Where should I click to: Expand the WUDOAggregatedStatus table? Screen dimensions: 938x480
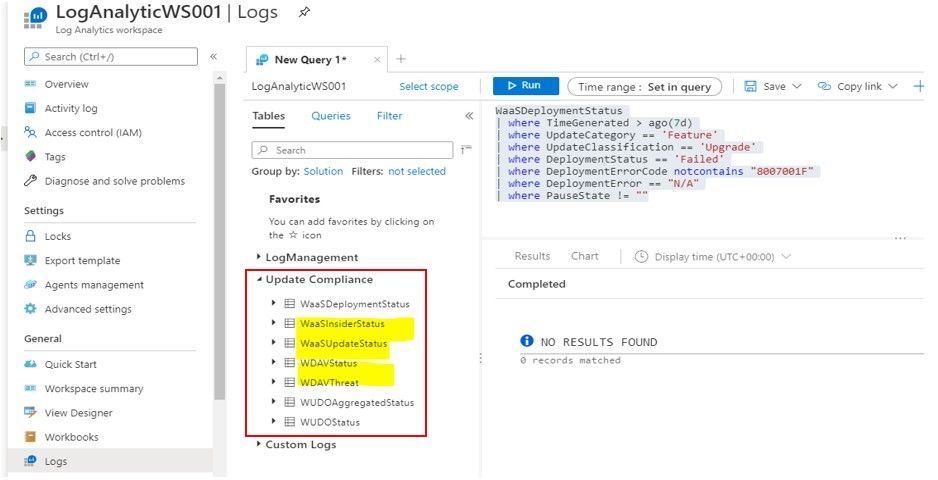pos(273,402)
